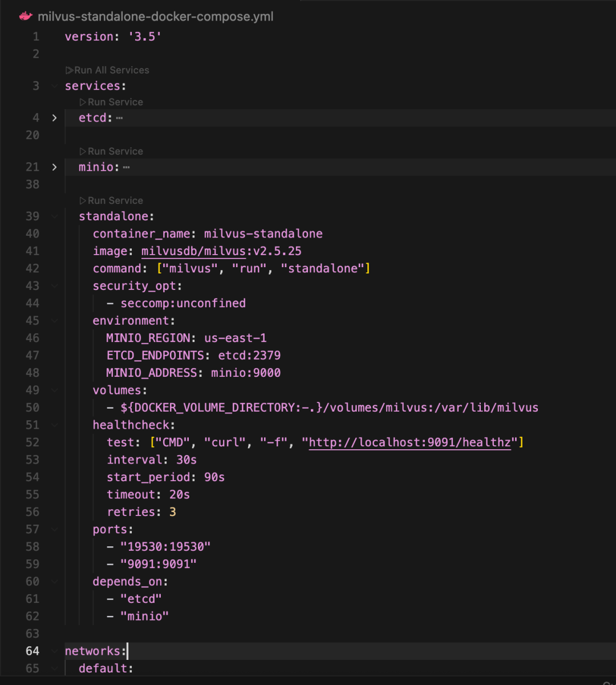Click the default key on line 65
The image size is (616, 685).
(103, 668)
